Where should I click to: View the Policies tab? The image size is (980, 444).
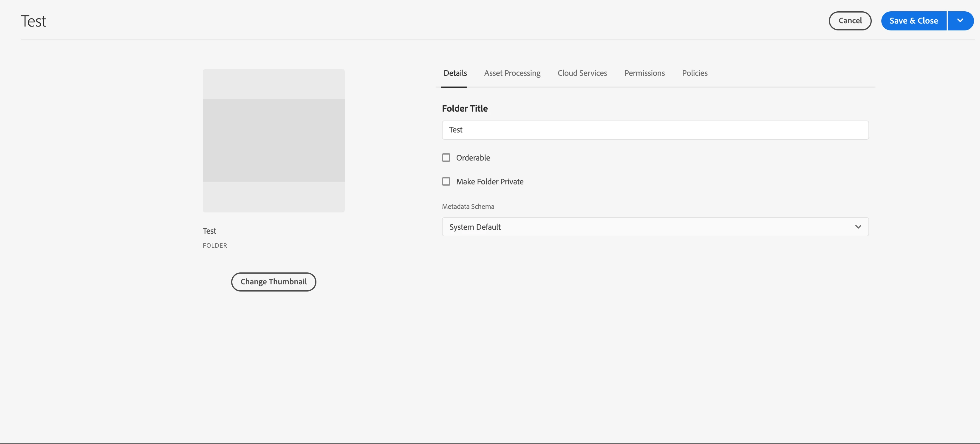694,73
